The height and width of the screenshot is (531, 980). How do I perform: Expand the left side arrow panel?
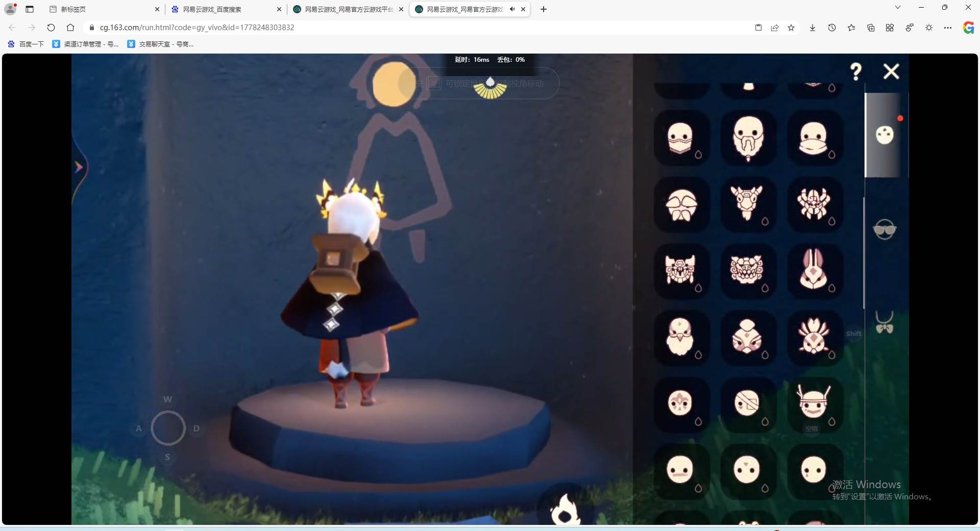coord(79,167)
